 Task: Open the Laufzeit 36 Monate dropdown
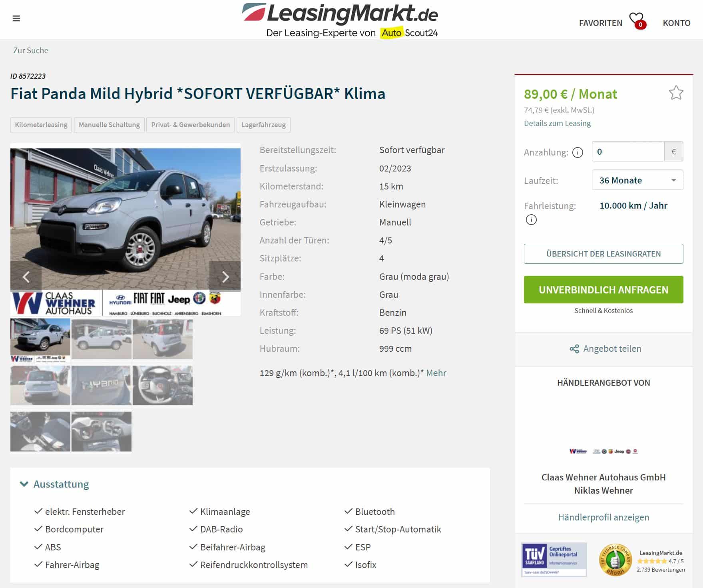pyautogui.click(x=637, y=180)
